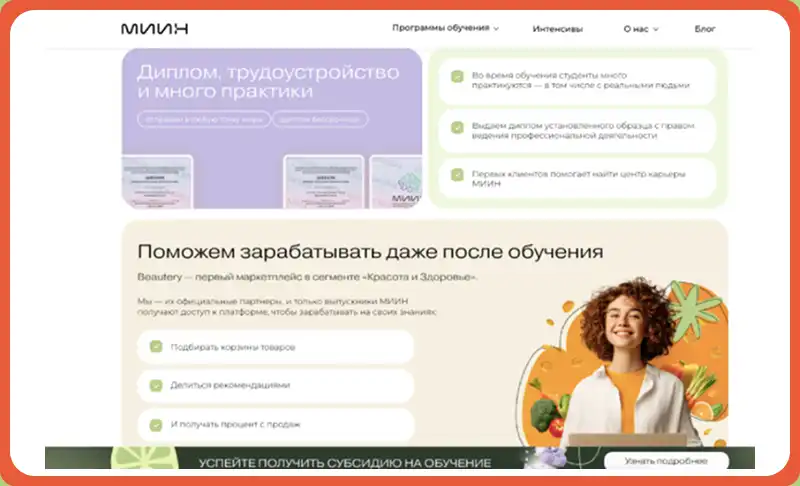This screenshot has width=800, height=486.
Task: Click the Узнать подробнее button
Action: point(666,461)
